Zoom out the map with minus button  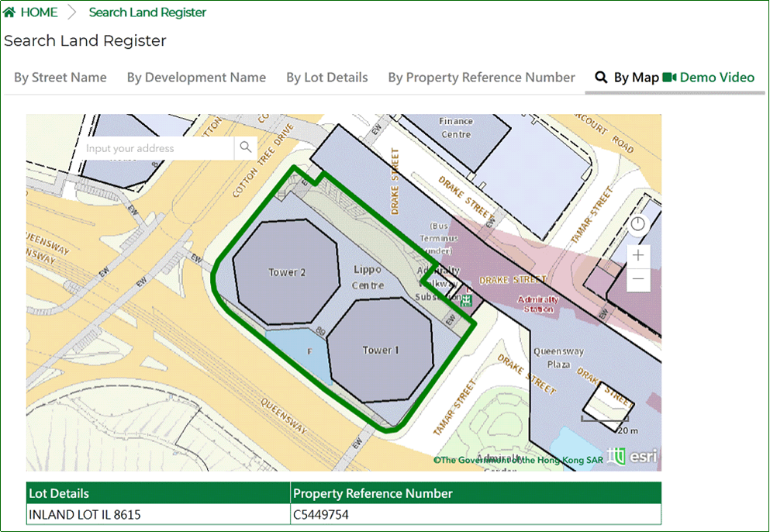[x=638, y=279]
